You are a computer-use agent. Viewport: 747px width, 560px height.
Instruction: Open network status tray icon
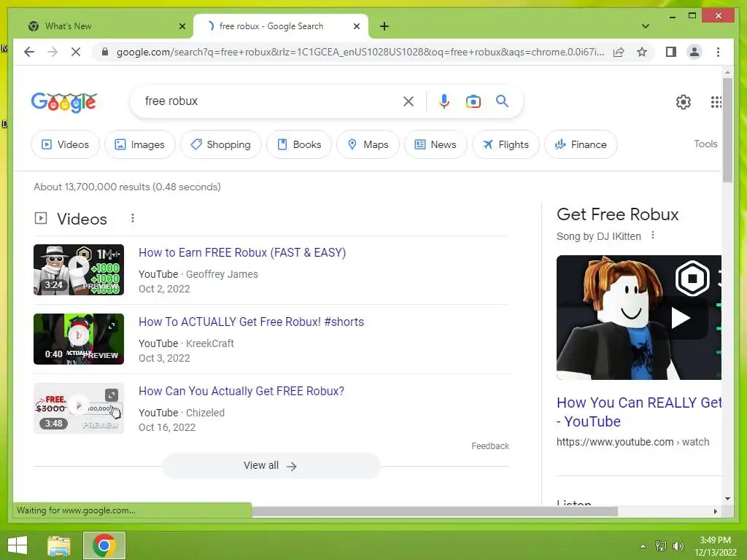(x=660, y=545)
